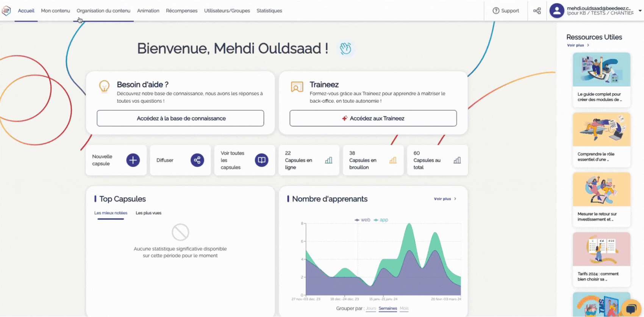The image size is (644, 317).
Task: Expand the account dropdown arrow
Action: point(640,11)
